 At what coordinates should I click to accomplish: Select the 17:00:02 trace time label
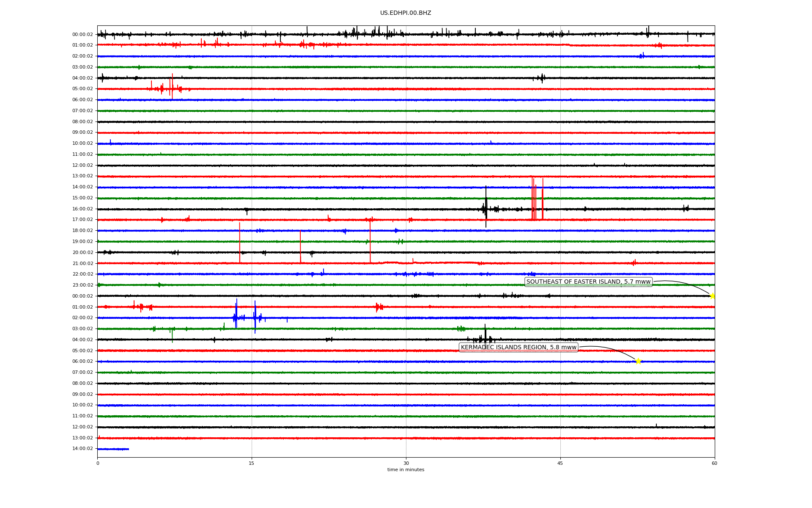82,220
